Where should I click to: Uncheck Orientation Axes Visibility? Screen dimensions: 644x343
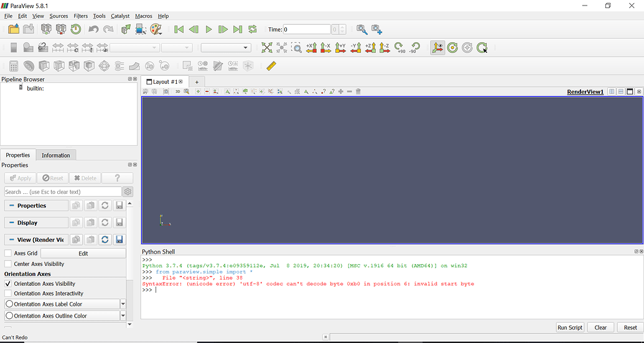(x=8, y=283)
